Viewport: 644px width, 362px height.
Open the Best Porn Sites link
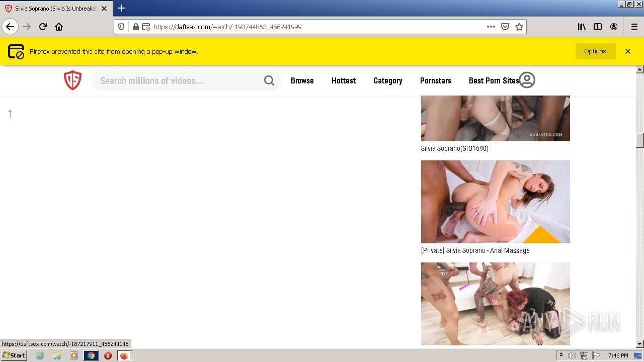coord(494,80)
